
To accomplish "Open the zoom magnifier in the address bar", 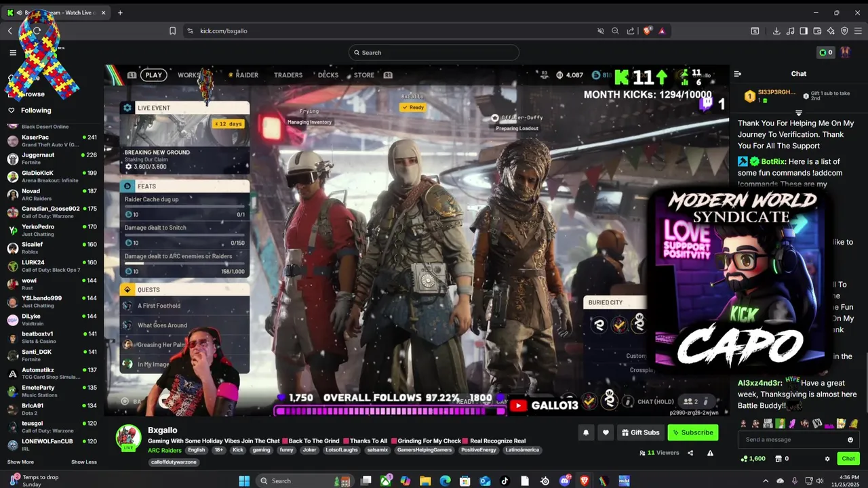I will pos(615,30).
